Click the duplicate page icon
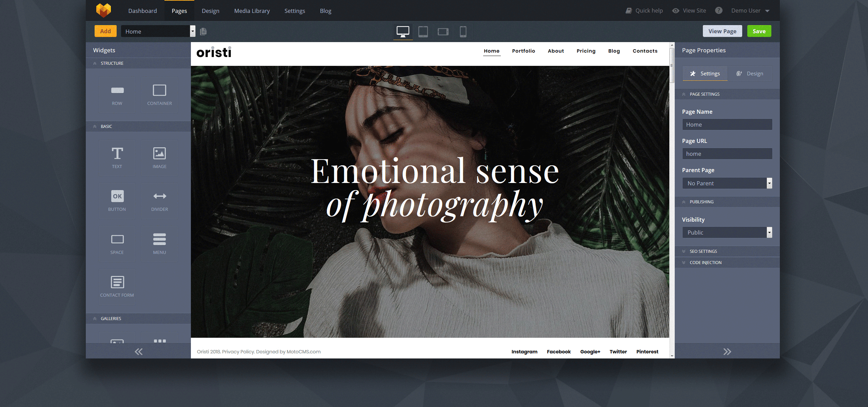 tap(203, 32)
